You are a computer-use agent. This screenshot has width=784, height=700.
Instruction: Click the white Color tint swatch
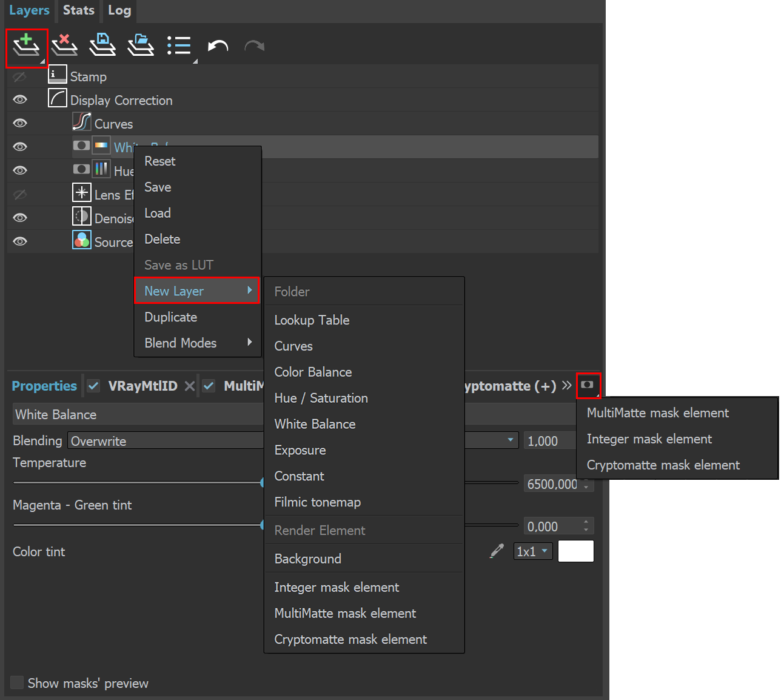[575, 551]
